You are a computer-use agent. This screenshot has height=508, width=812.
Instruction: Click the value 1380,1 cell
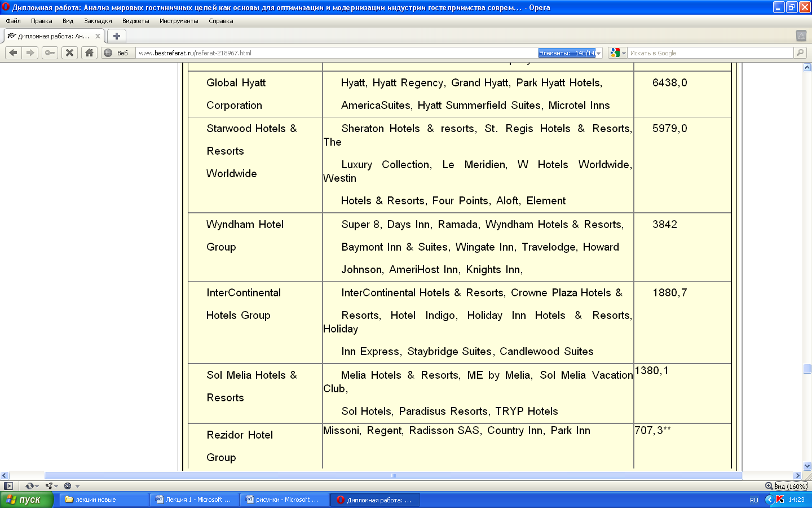tap(682, 393)
